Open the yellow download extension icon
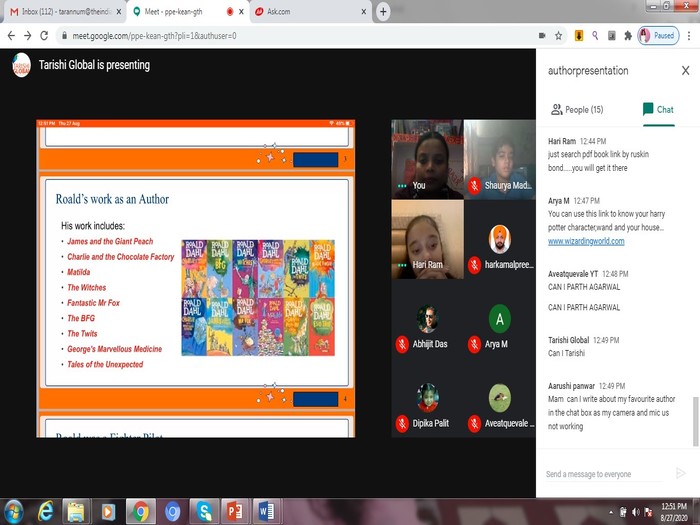 pos(579,36)
